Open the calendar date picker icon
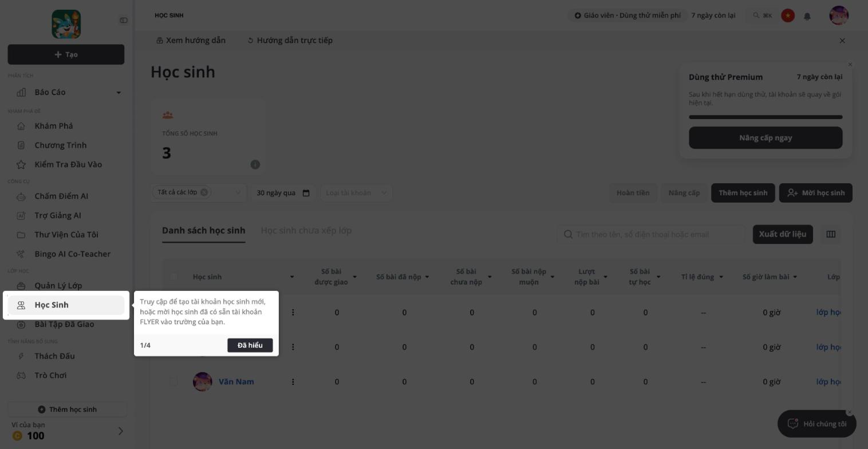 click(306, 193)
